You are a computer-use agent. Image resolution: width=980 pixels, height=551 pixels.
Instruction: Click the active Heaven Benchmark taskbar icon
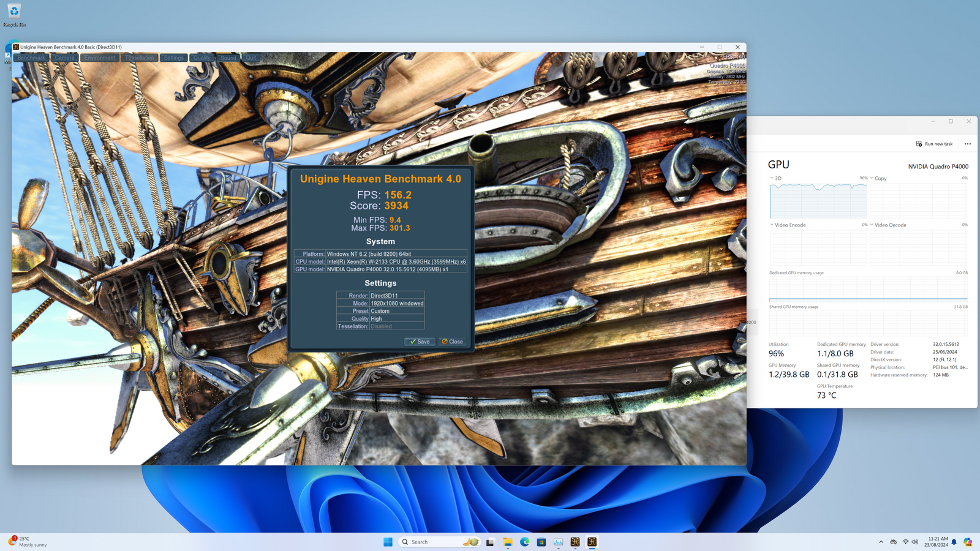pyautogui.click(x=592, y=542)
